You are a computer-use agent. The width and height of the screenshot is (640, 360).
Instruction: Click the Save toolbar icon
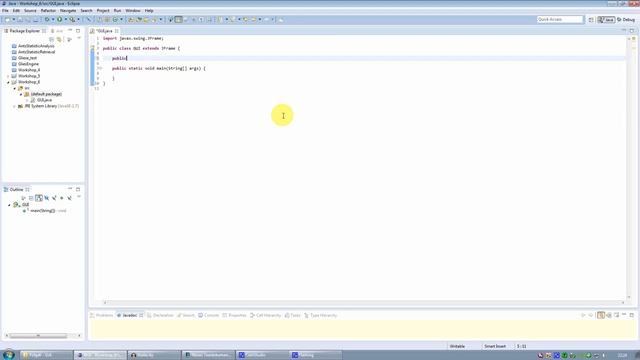20,20
